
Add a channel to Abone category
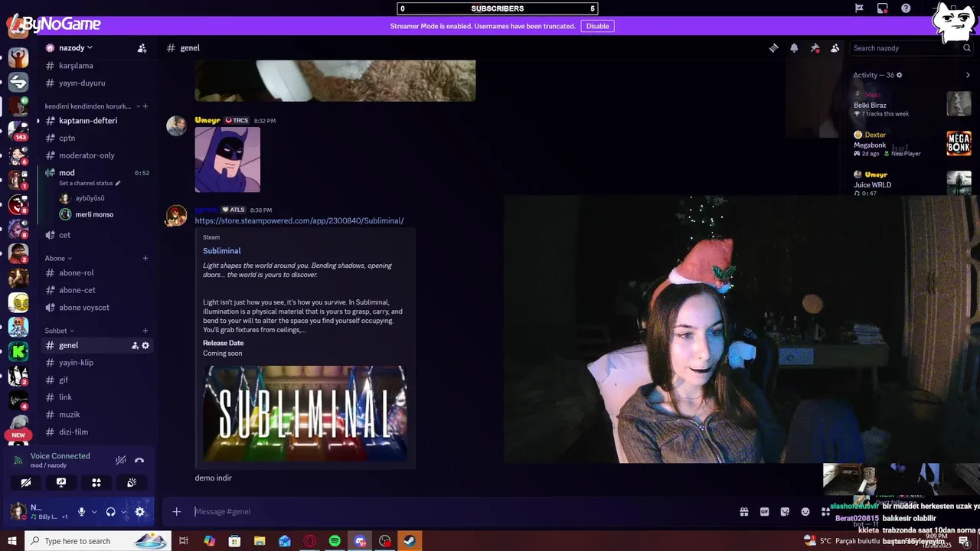click(x=145, y=258)
